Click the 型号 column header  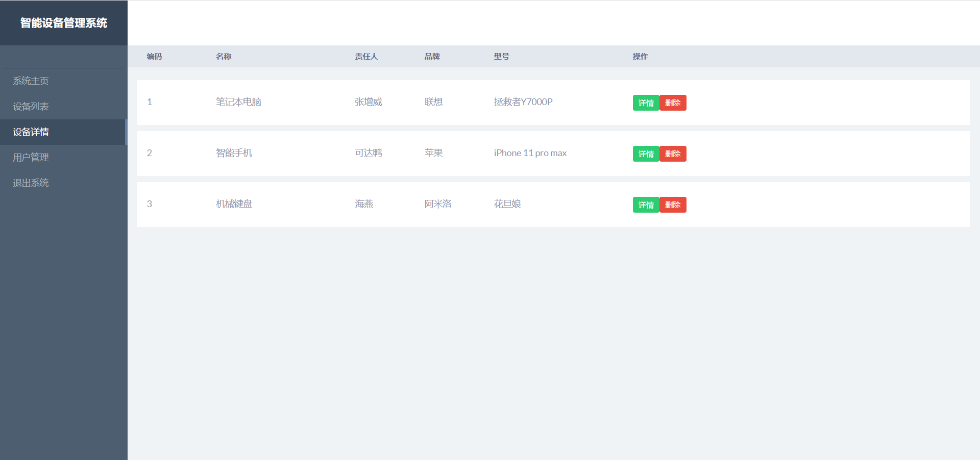coord(501,57)
